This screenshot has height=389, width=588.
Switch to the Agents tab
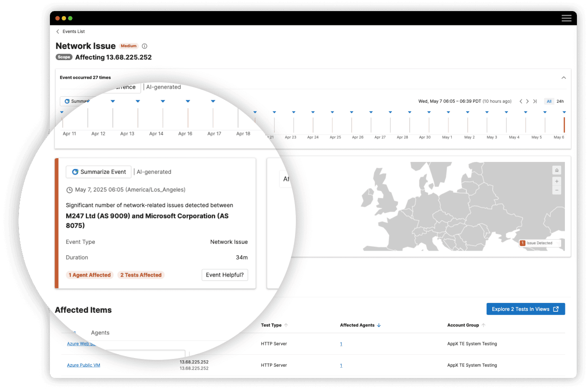[100, 333]
